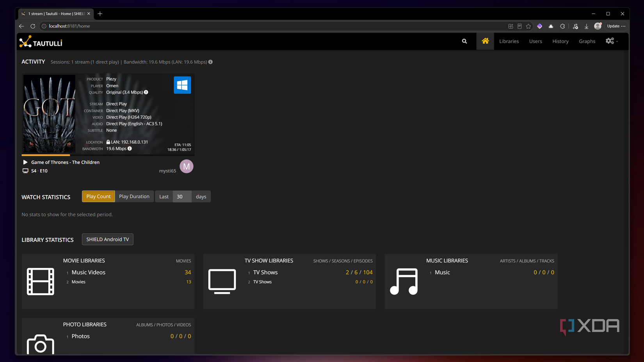Open the Graphs page
The image size is (644, 362).
(587, 41)
